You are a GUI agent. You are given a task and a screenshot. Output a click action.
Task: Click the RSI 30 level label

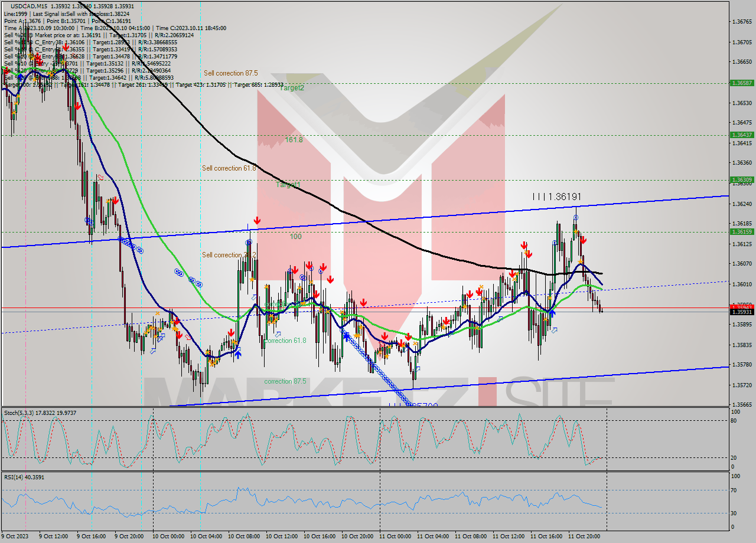(x=733, y=513)
